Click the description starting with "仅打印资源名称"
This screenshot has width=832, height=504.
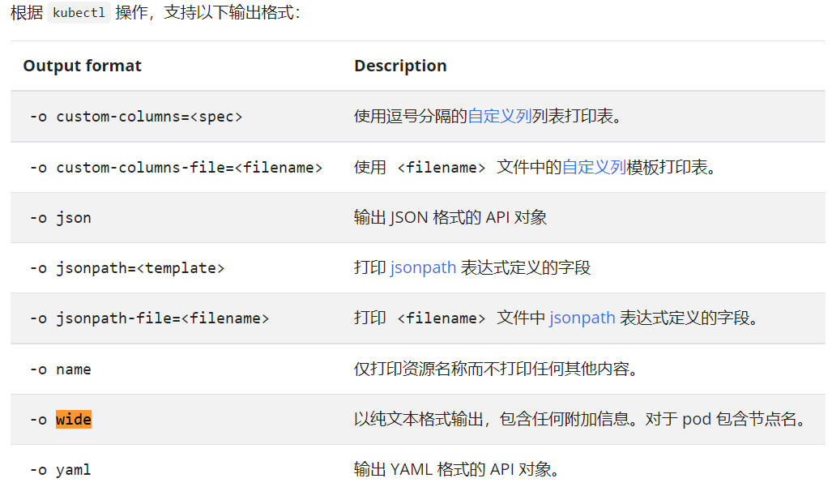496,369
